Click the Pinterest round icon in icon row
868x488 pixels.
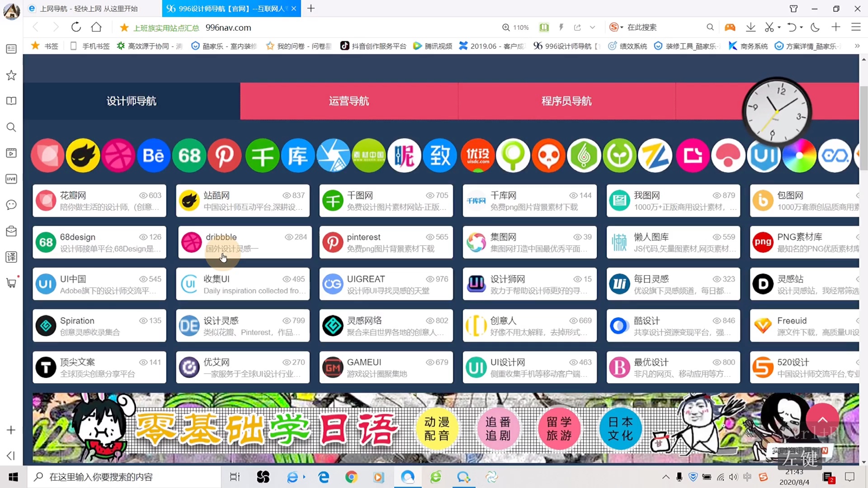(x=225, y=155)
